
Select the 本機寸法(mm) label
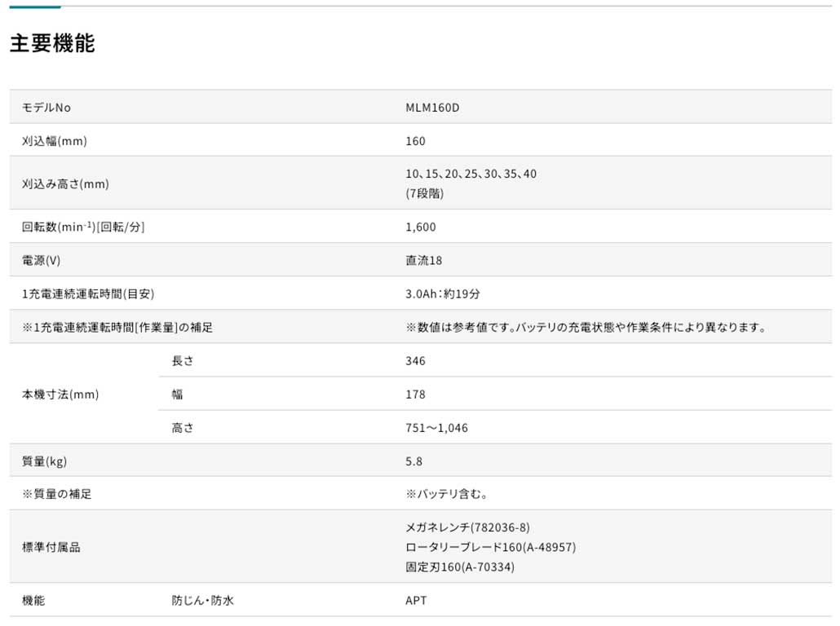(60, 395)
